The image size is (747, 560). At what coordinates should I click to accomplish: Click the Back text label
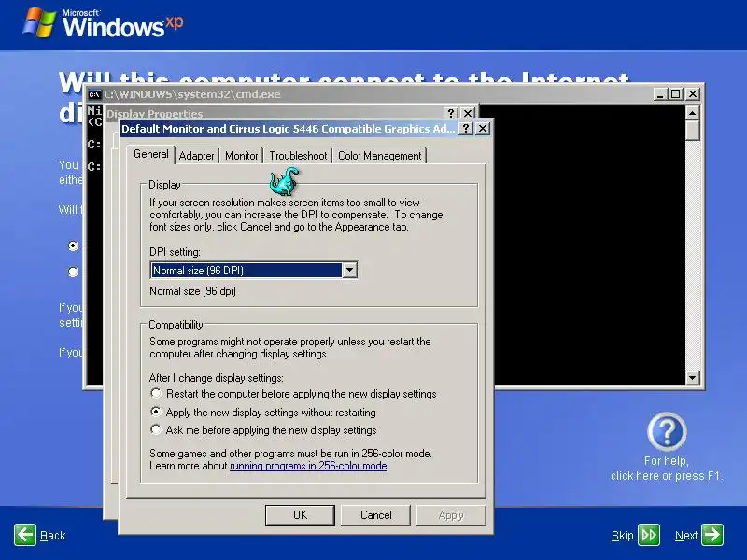53,536
